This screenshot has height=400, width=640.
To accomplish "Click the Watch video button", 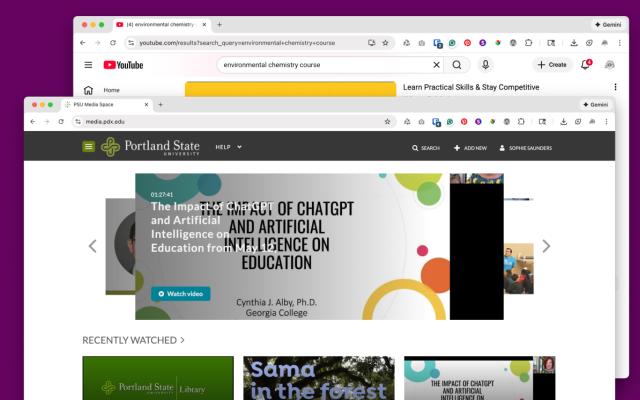I will coord(181,293).
